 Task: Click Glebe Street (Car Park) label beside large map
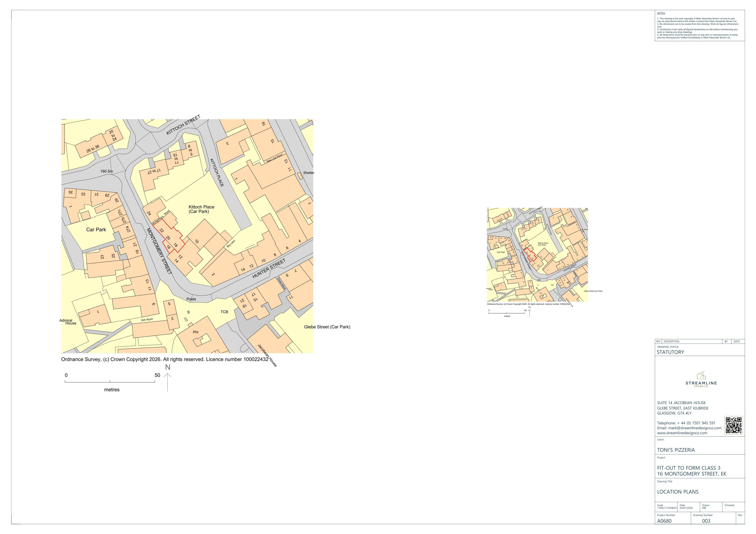click(x=327, y=327)
